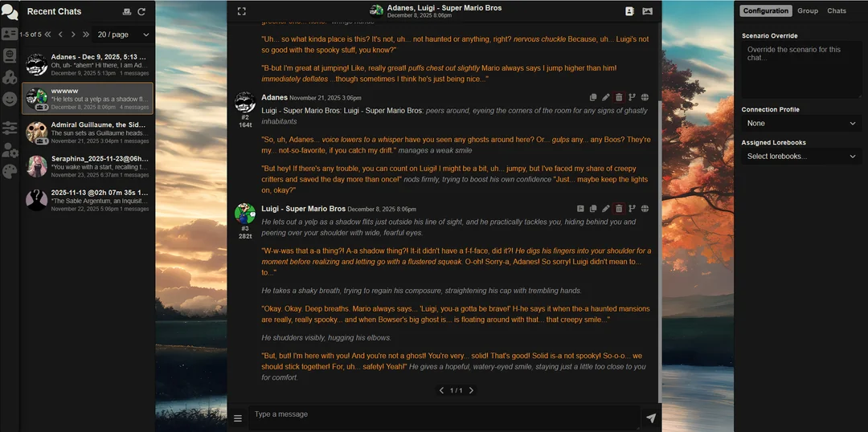Copy the Luigi message #3
Image resolution: width=868 pixels, height=432 pixels.
(x=593, y=209)
